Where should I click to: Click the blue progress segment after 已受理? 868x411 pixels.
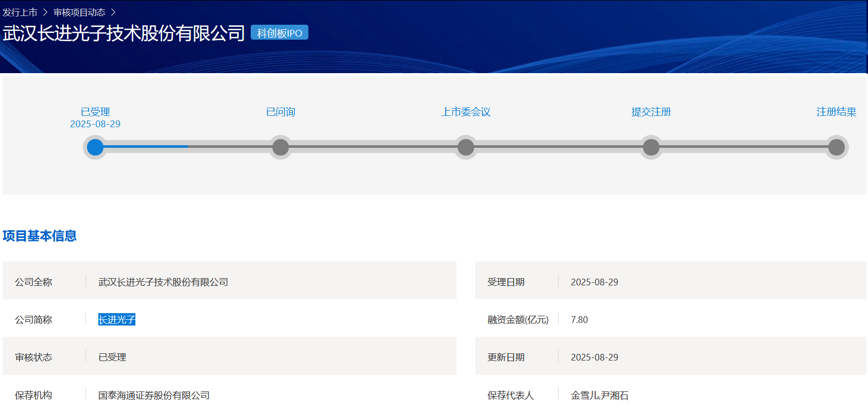pos(146,147)
